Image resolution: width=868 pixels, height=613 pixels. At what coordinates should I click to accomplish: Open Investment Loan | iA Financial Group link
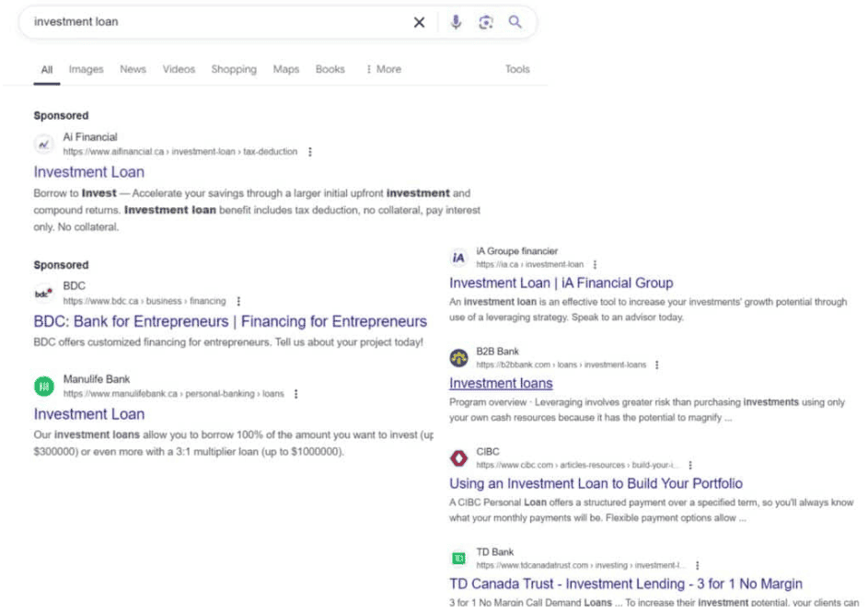point(561,283)
